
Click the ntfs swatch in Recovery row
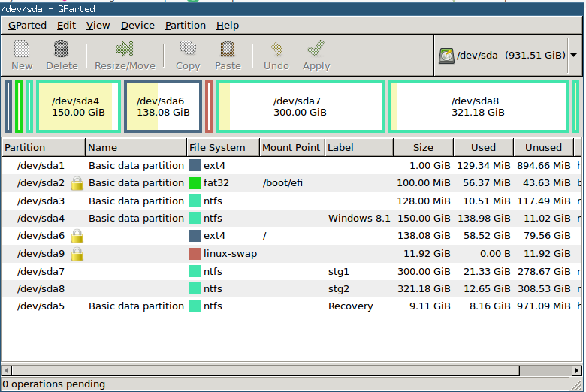click(195, 306)
